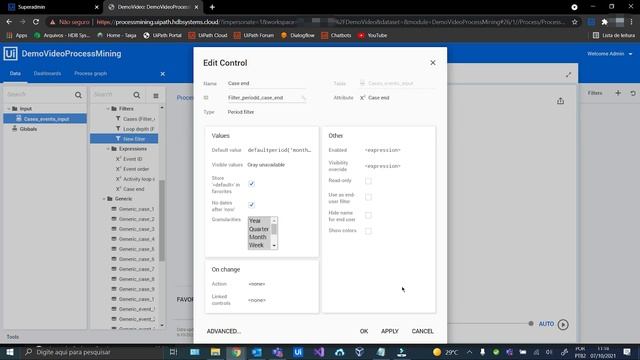Open YouTube bookmark

[x=373, y=36]
